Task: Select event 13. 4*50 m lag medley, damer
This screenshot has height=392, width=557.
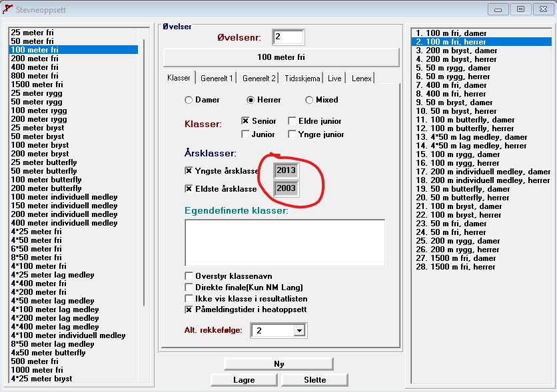Action: (470, 137)
